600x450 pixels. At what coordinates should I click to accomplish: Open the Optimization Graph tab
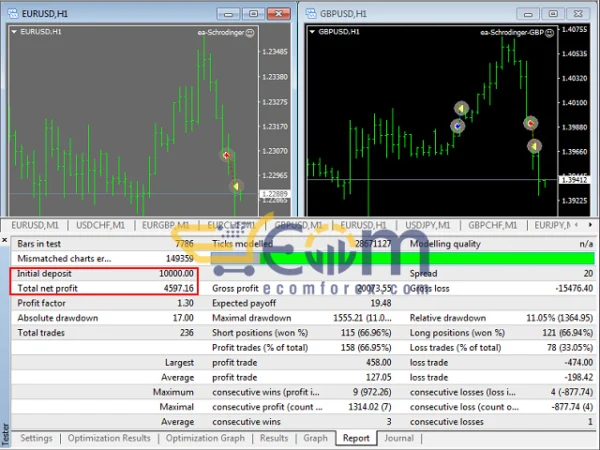click(x=205, y=438)
